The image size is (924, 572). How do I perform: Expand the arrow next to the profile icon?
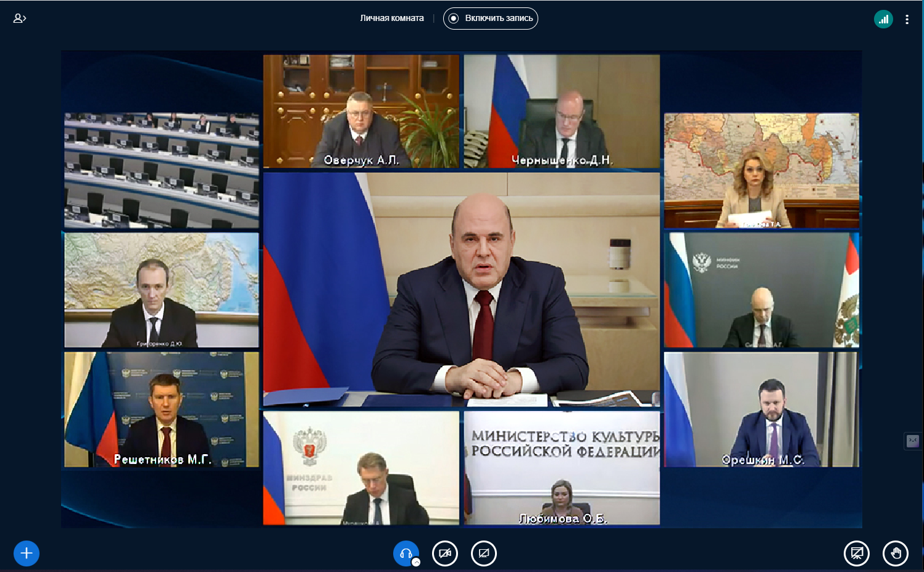tap(23, 19)
